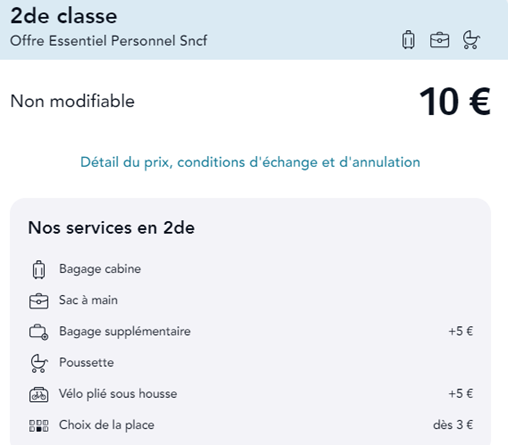The width and height of the screenshot is (508, 445).
Task: Open price details and exchange conditions link
Action: (x=250, y=162)
